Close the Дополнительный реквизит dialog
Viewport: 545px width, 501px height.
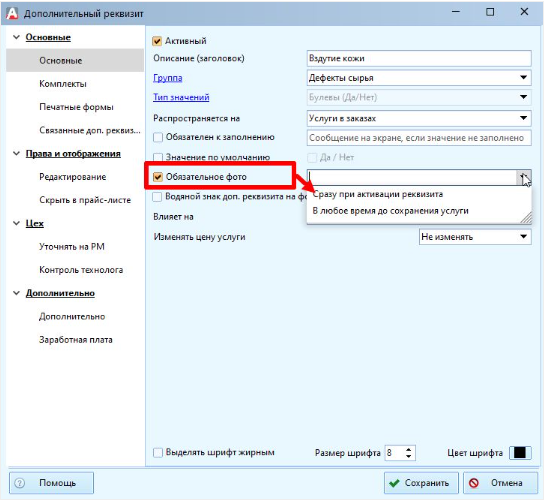click(x=524, y=12)
